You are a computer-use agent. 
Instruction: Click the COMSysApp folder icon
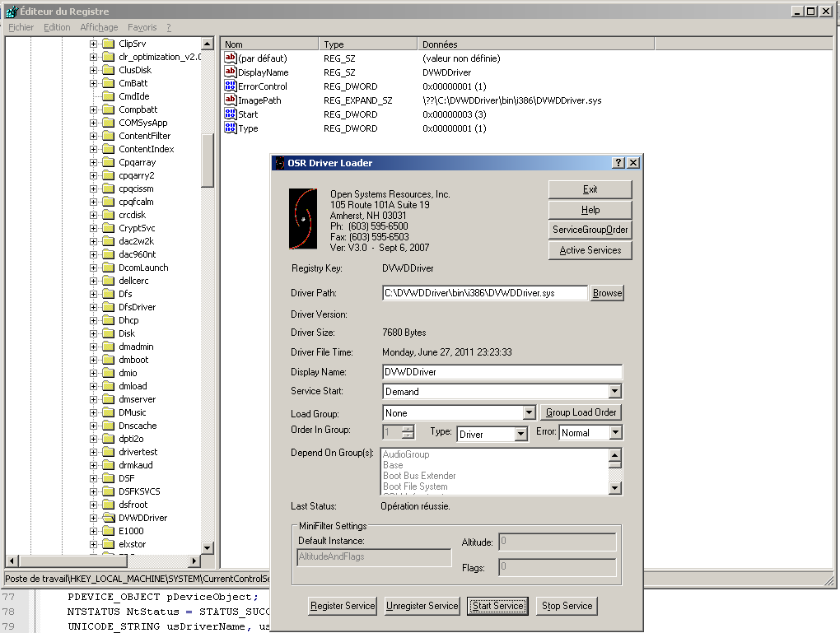coord(109,123)
